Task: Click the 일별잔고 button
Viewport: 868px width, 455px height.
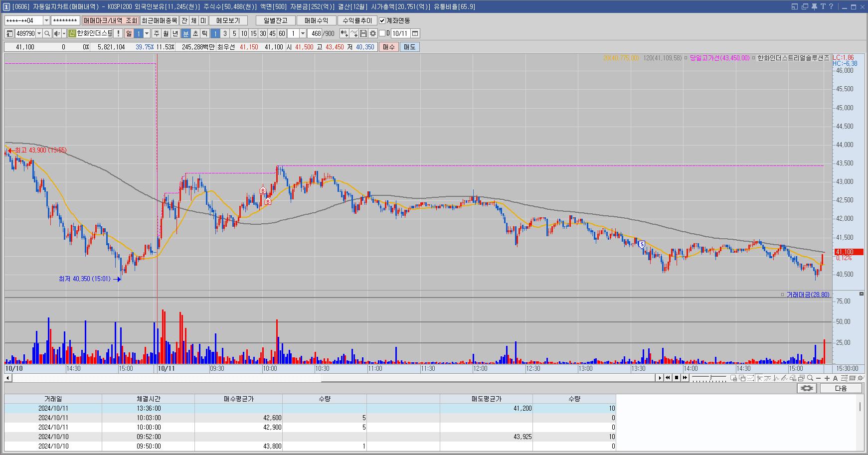Action: click(x=276, y=20)
